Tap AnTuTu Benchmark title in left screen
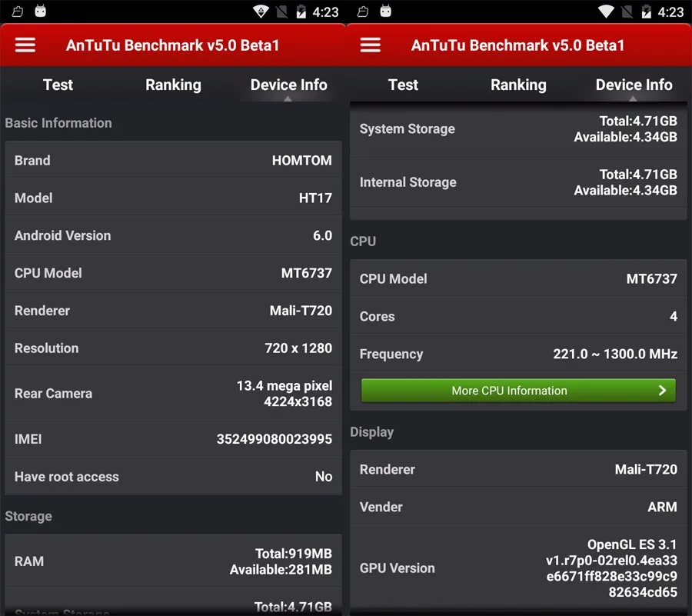Screen dimensions: 692x616 pyautogui.click(x=172, y=45)
